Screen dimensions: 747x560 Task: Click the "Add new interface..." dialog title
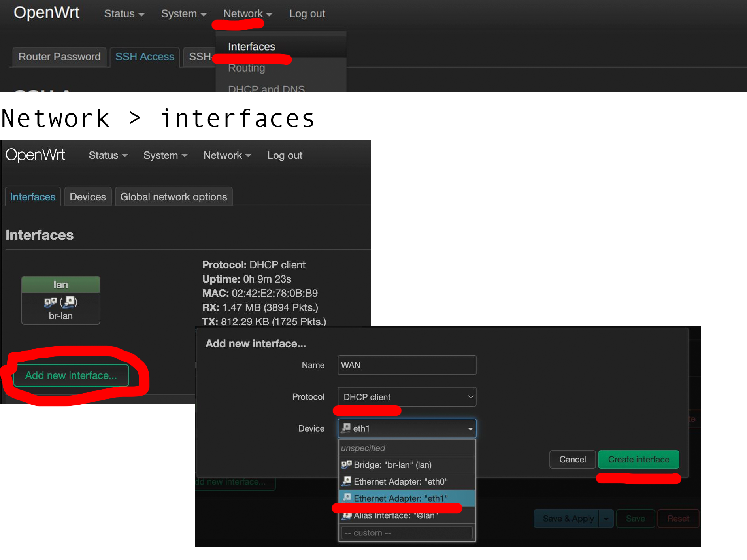click(x=256, y=344)
